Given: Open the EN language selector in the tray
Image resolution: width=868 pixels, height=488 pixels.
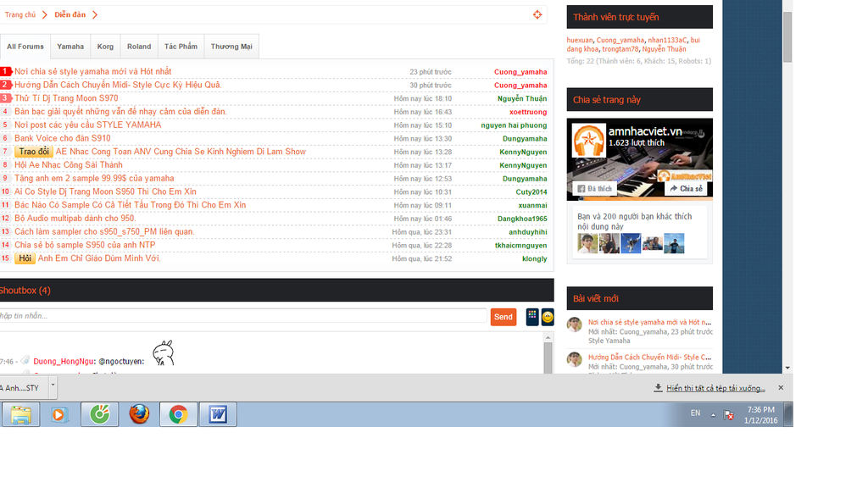Looking at the screenshot, I should tap(695, 413).
